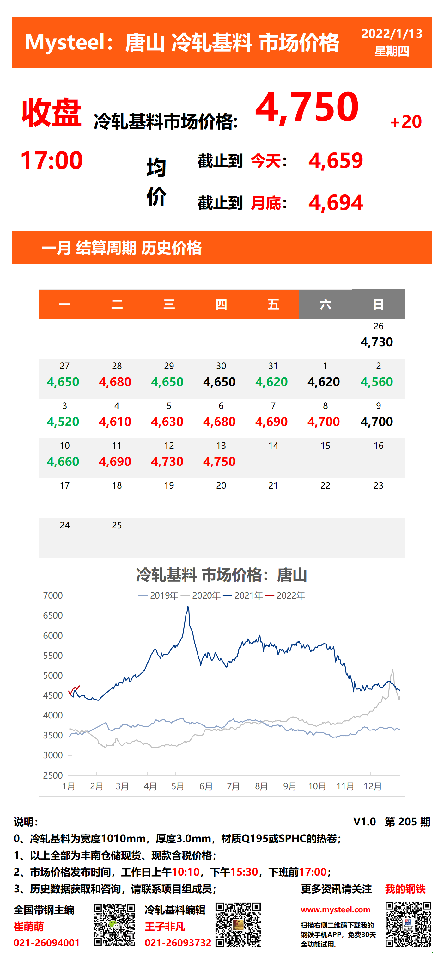Click the +20 price change
The image size is (444, 980).
(406, 122)
